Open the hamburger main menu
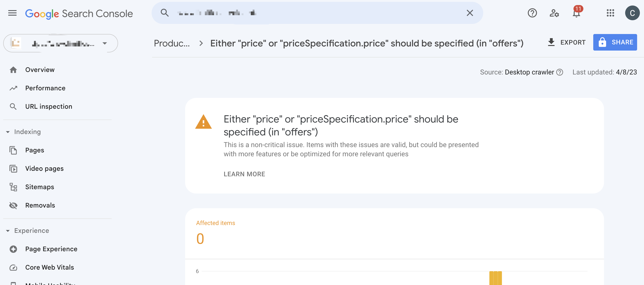Screen dimensions: 644x285 click(x=12, y=13)
